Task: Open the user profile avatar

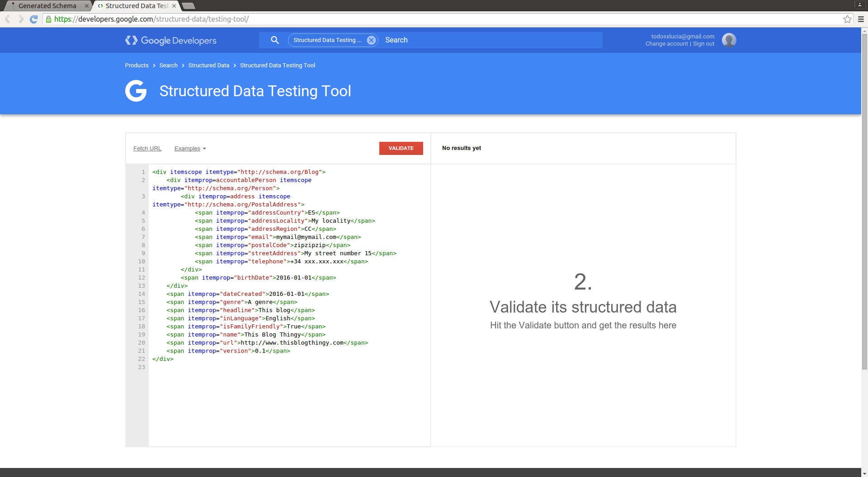Action: (x=729, y=40)
